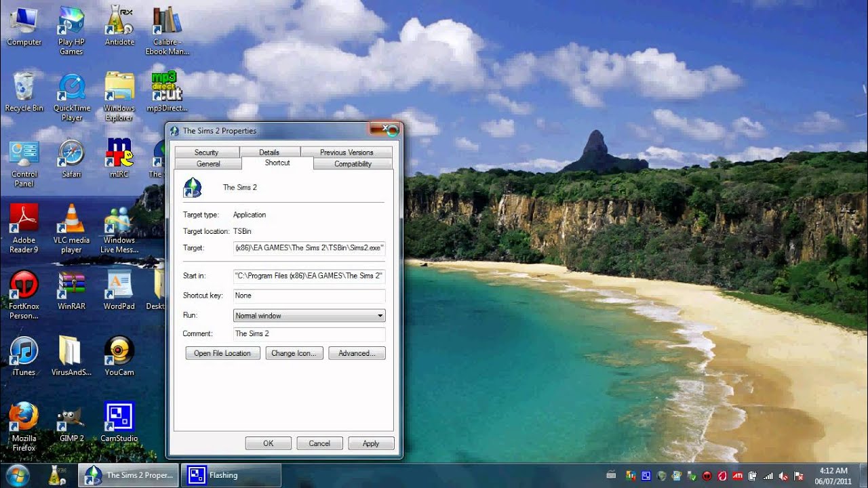The image size is (868, 488).
Task: Select FortKnox Personal Firewall shortcut
Action: [24, 296]
